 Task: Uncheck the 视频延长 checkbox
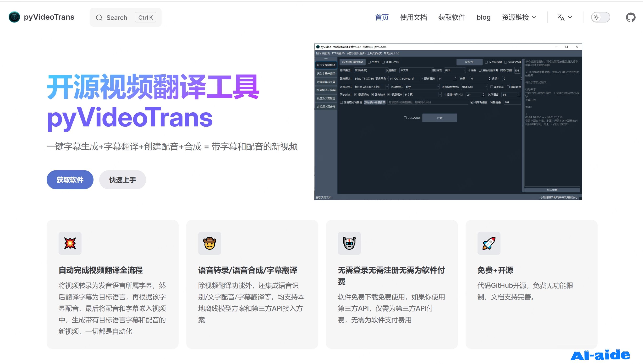[356, 94]
